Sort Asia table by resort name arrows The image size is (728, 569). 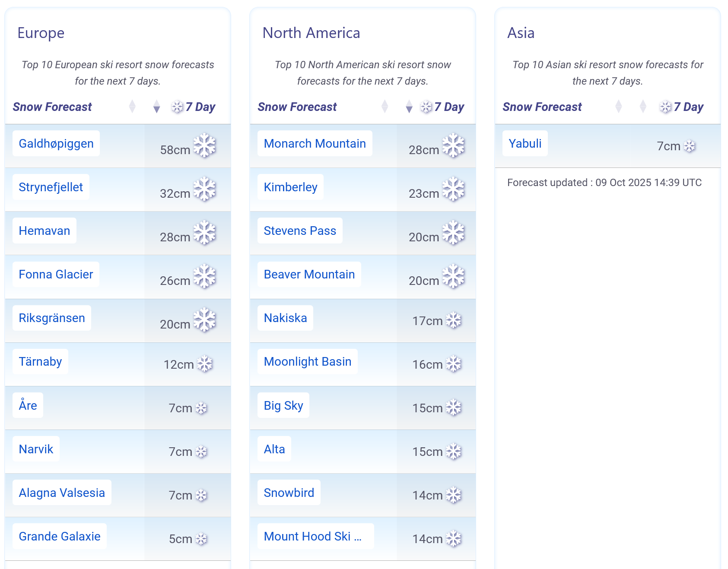pos(619,107)
